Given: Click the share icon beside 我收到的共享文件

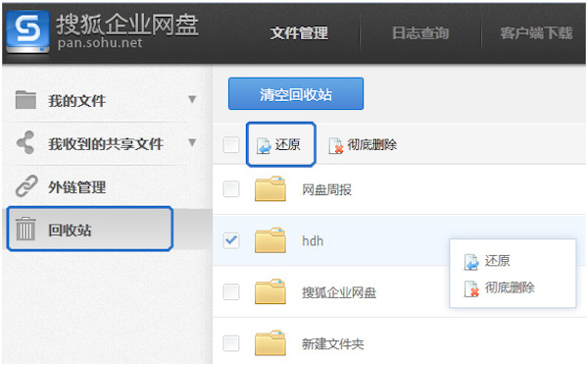Looking at the screenshot, I should point(25,142).
